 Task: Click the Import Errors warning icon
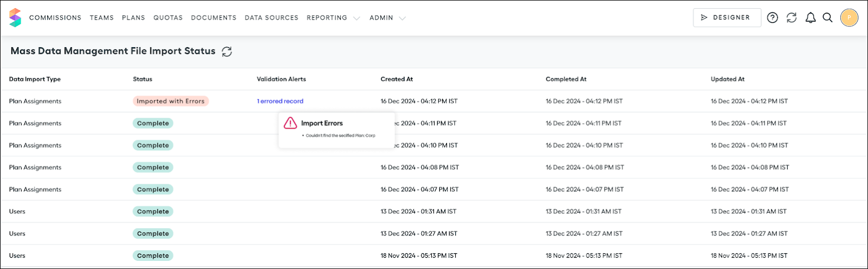[x=290, y=123]
